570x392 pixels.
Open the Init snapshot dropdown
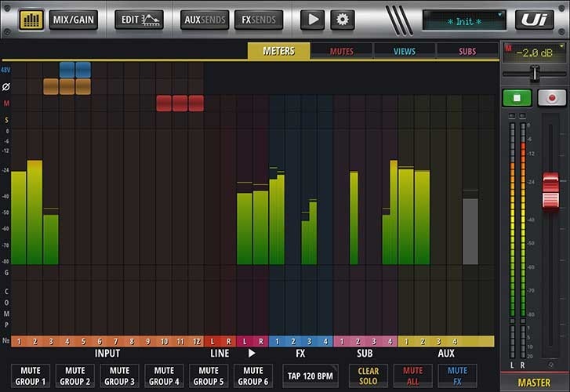click(x=465, y=20)
